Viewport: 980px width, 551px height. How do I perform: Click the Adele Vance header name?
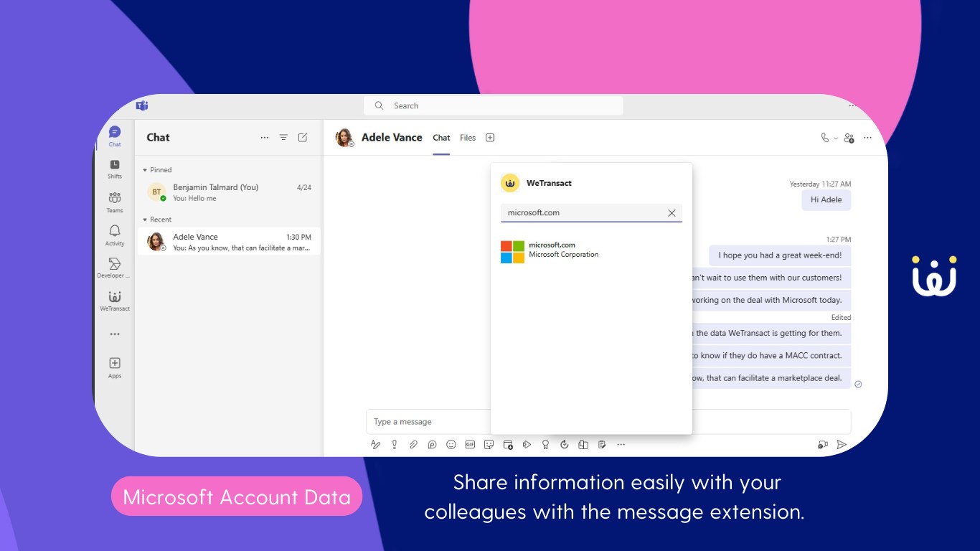[x=392, y=138]
